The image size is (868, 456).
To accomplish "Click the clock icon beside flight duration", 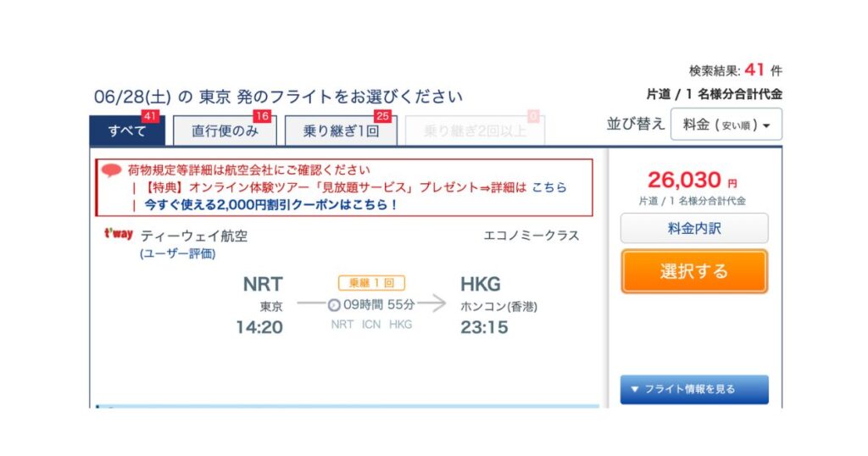I will 334,305.
